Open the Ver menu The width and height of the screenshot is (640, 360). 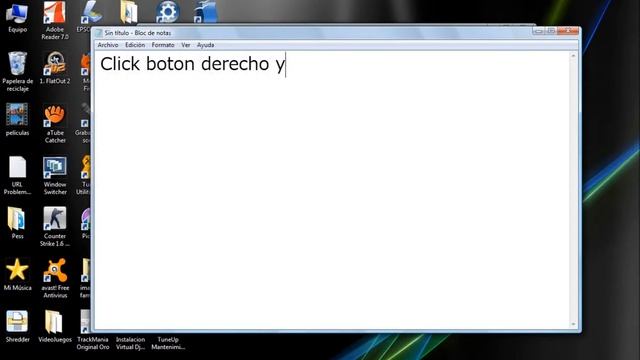pyautogui.click(x=186, y=45)
